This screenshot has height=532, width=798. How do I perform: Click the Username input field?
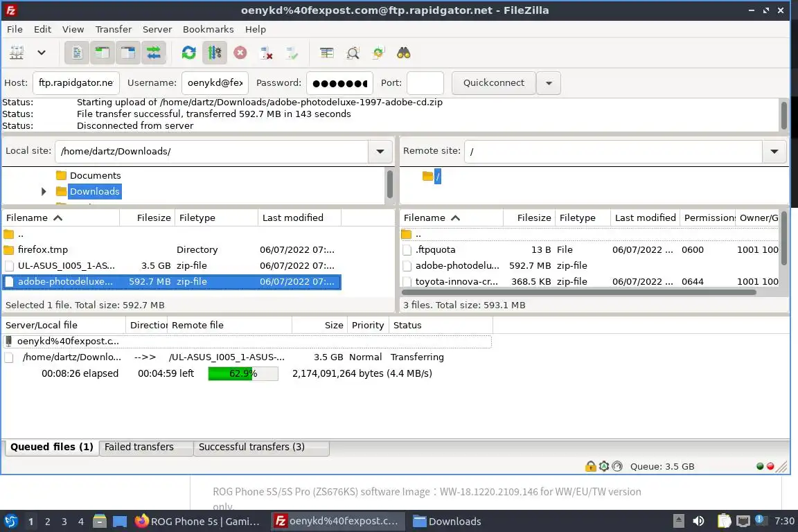(x=215, y=83)
